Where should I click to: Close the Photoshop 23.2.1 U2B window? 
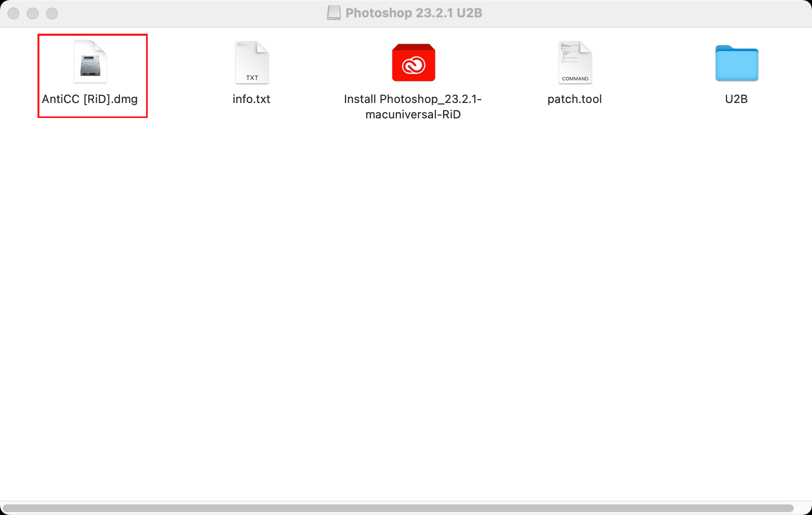13,13
